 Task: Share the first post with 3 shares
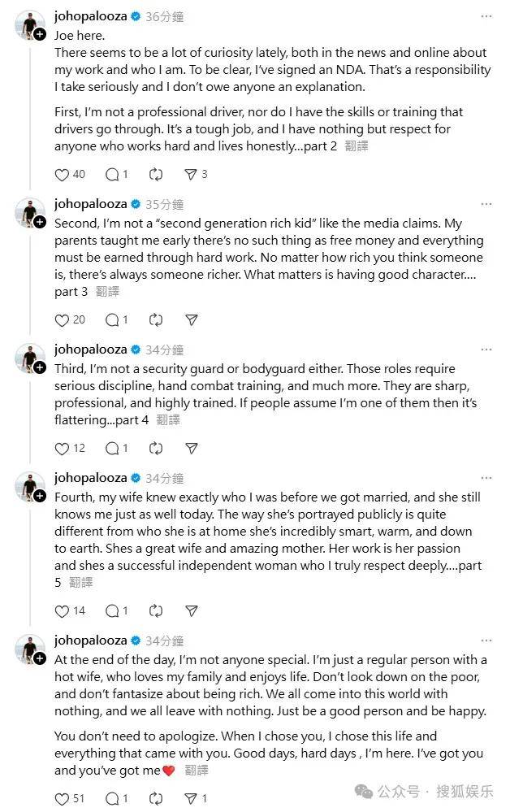(x=191, y=174)
